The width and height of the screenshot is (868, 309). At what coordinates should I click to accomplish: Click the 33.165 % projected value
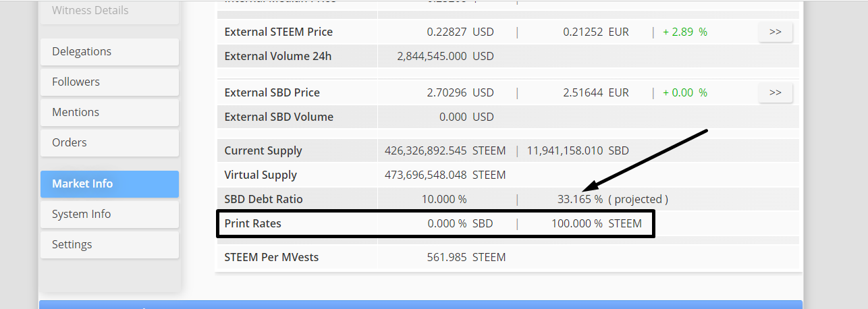580,199
